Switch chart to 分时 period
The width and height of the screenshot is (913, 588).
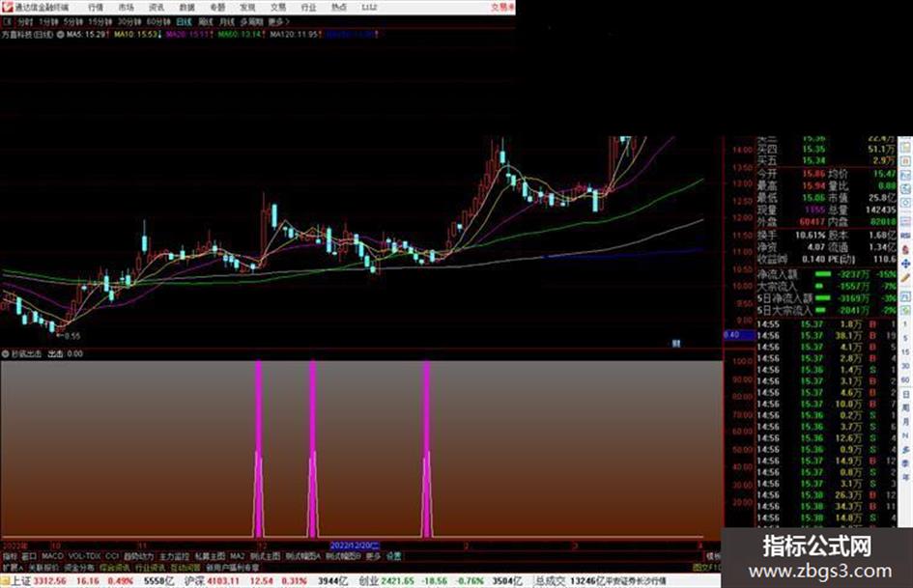[25, 21]
